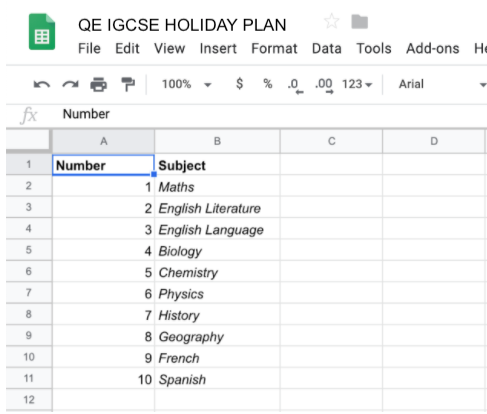
Task: Star the QE IGCSE HOLIDAY PLAN document
Action: click(331, 21)
